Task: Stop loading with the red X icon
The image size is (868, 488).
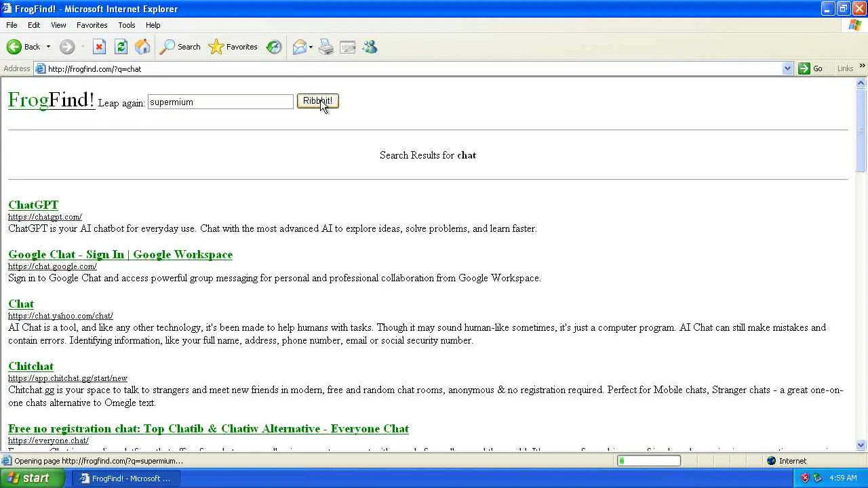Action: click(x=99, y=47)
